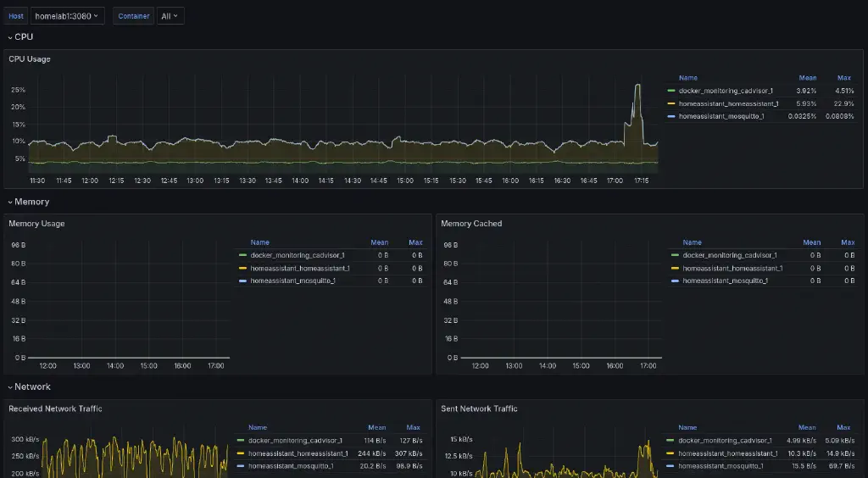Sort CPU Usage legend by Max column
The height and width of the screenshot is (478, 868).
(x=843, y=78)
